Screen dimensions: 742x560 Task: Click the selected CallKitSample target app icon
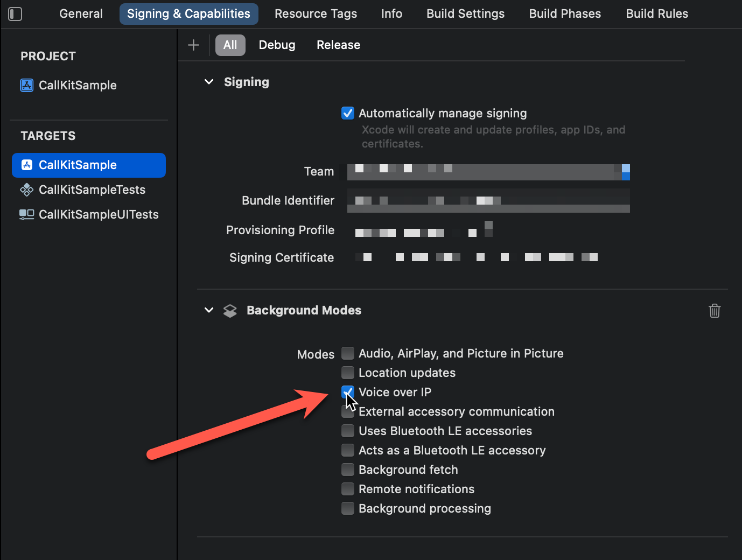tap(26, 165)
